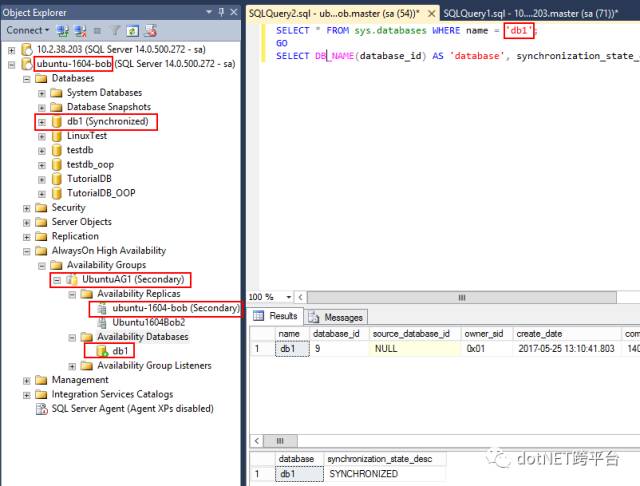640x486 pixels.
Task: Select the Replication folder
Action: click(x=75, y=236)
